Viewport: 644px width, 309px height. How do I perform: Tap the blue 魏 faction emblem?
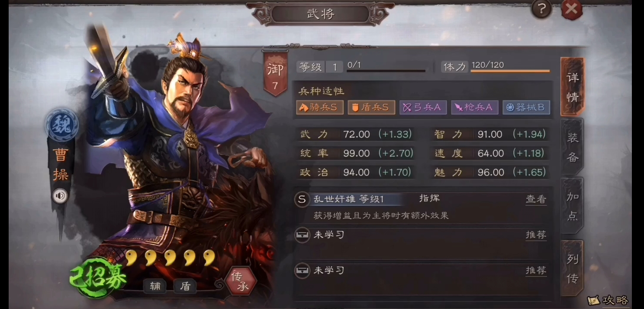point(62,125)
